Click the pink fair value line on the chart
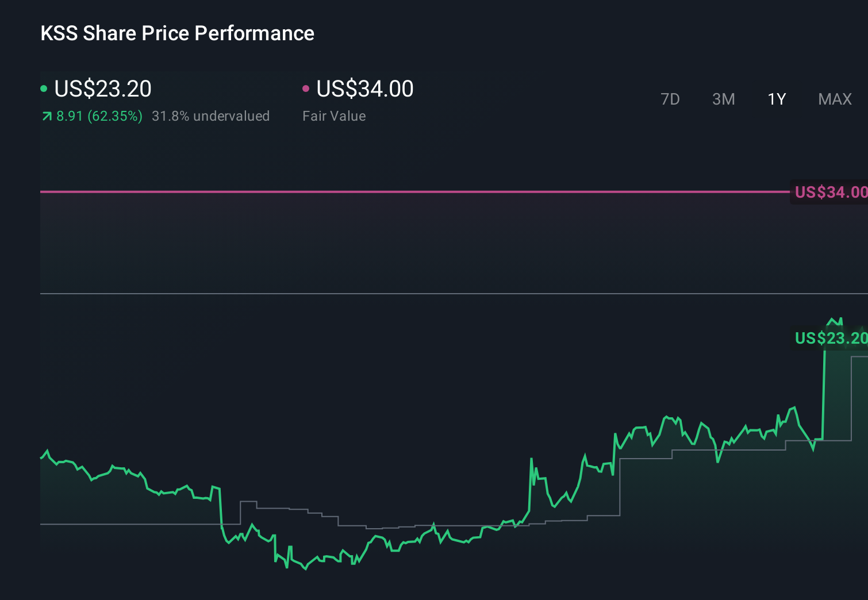Image resolution: width=868 pixels, height=600 pixels. [402, 193]
